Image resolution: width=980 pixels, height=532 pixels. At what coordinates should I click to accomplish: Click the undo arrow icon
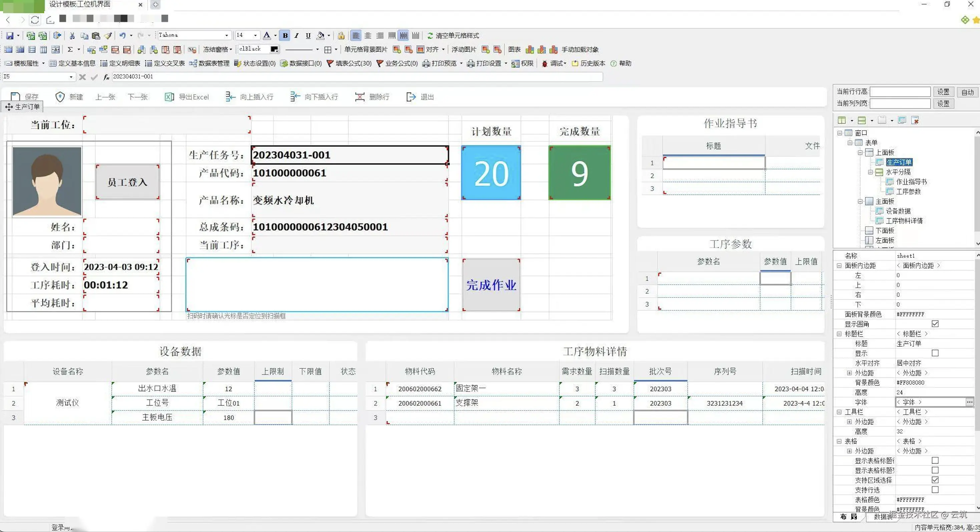click(x=122, y=35)
